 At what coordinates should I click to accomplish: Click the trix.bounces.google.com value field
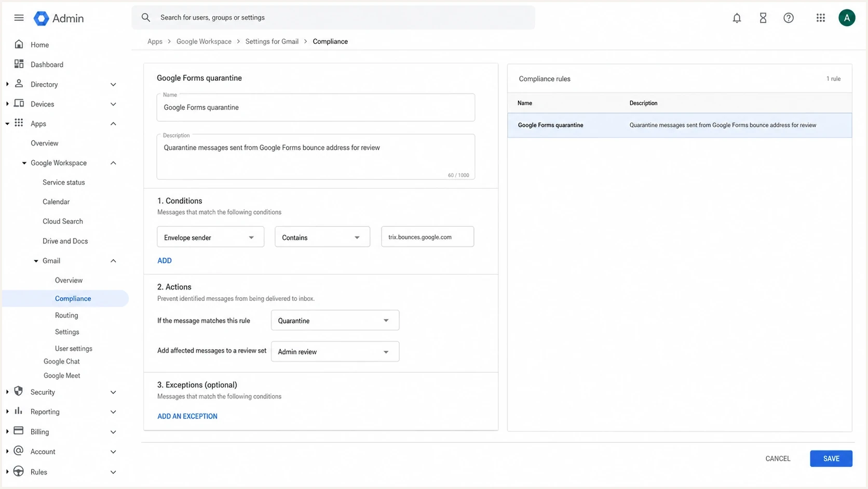(x=427, y=236)
